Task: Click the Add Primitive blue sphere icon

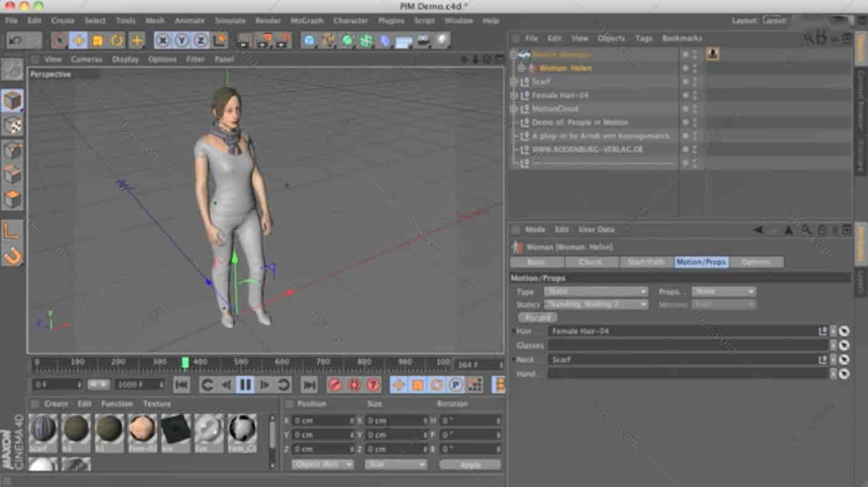Action: 308,41
